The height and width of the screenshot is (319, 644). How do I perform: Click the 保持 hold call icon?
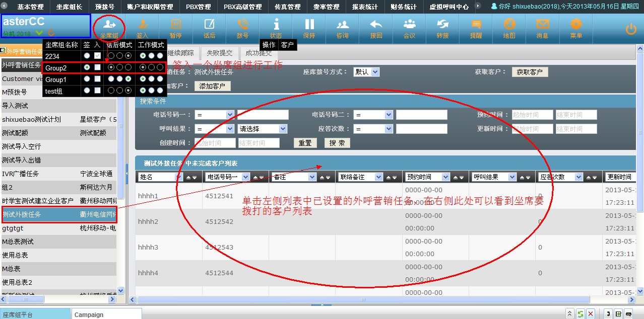309,27
